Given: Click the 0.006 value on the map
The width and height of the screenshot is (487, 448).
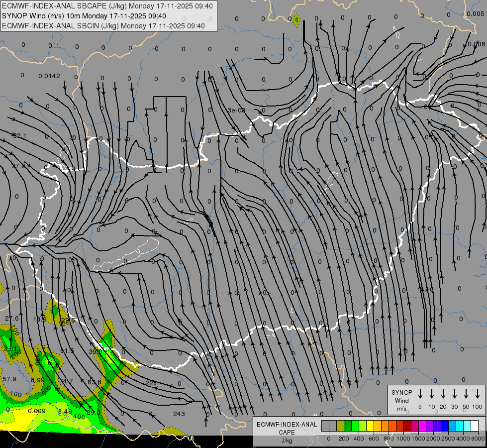Looking at the screenshot, I should [x=477, y=44].
